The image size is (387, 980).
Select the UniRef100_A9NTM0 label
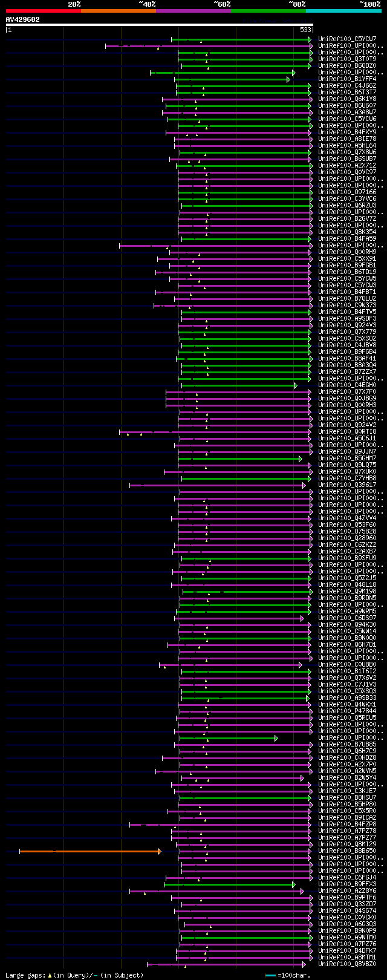347,937
